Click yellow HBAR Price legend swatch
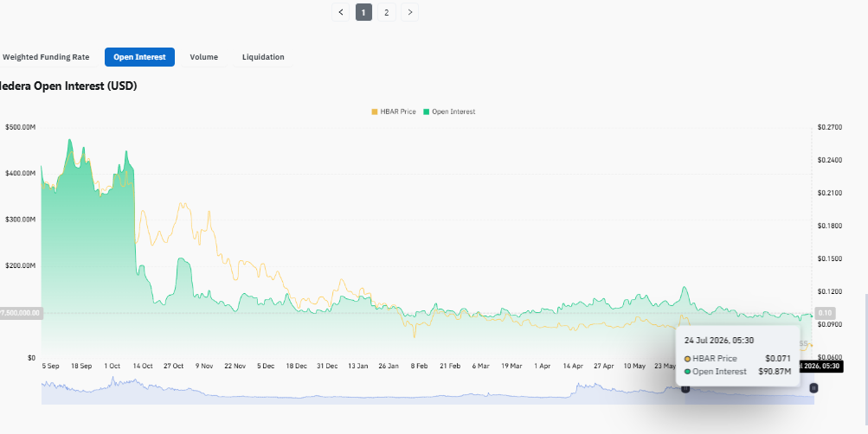868x434 pixels. [375, 112]
